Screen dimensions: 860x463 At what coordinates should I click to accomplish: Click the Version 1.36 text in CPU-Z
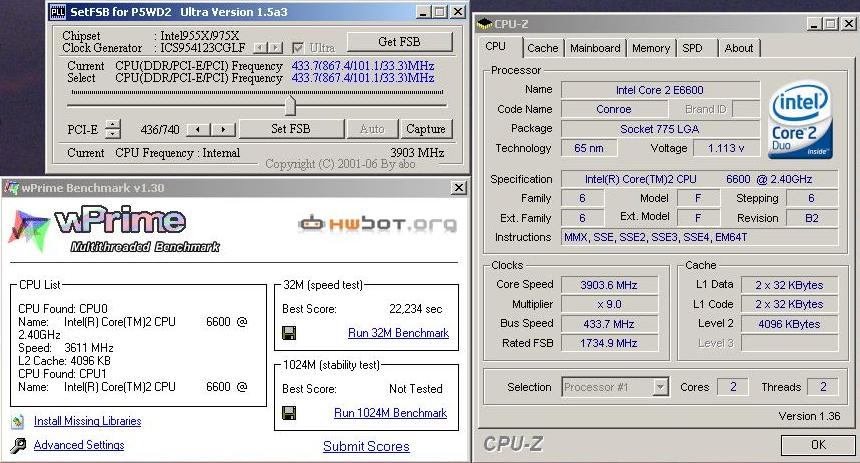(x=810, y=416)
